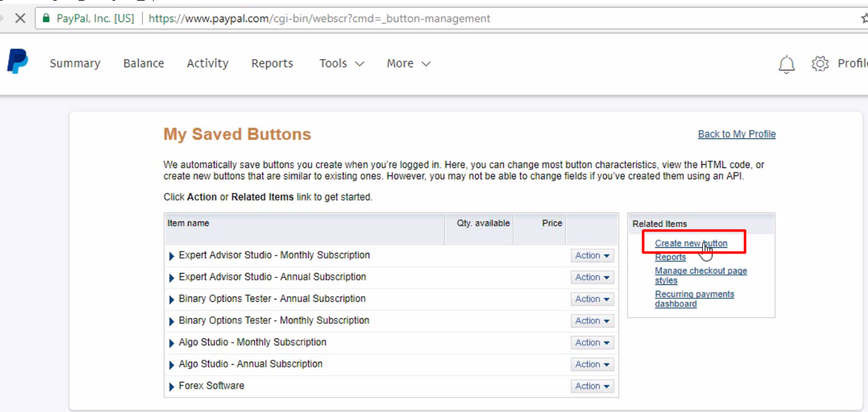The image size is (868, 412).
Task: Go to Summary page
Action: (75, 64)
